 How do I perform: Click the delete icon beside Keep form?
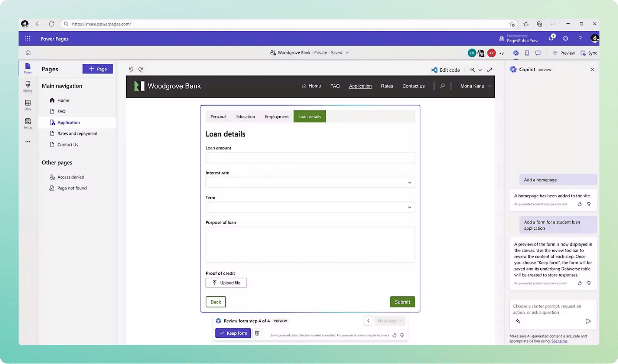click(x=257, y=333)
